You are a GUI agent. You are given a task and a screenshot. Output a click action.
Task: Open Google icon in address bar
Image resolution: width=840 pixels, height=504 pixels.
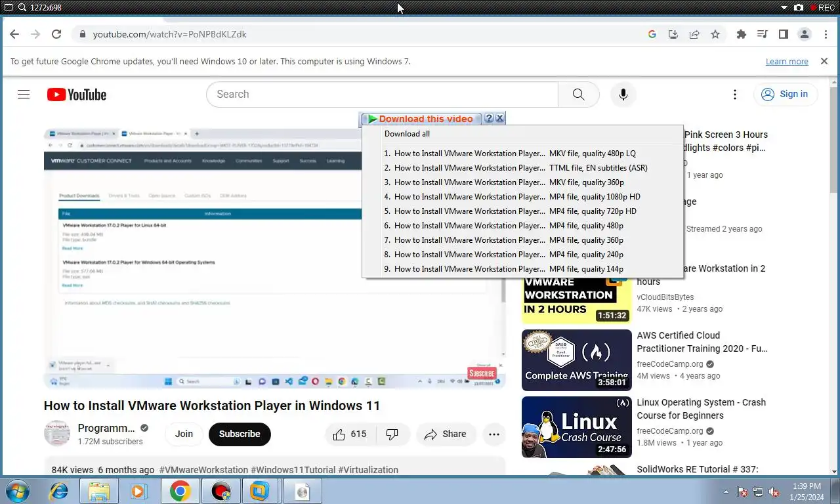(x=652, y=34)
